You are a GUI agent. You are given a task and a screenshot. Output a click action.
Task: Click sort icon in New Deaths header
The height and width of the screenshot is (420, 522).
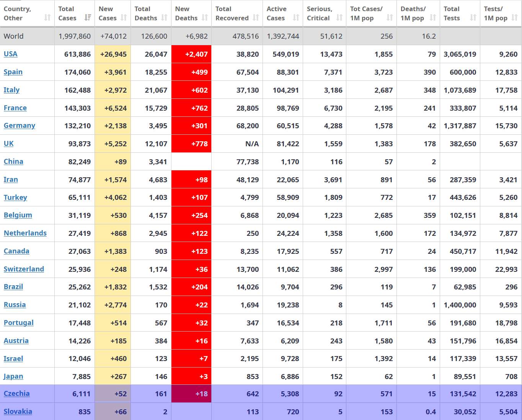click(205, 18)
